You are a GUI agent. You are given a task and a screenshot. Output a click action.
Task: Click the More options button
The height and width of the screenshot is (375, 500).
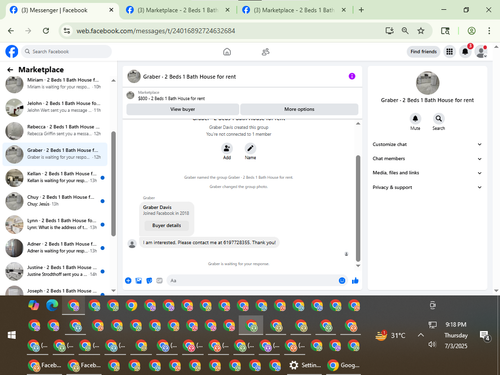coord(299,109)
